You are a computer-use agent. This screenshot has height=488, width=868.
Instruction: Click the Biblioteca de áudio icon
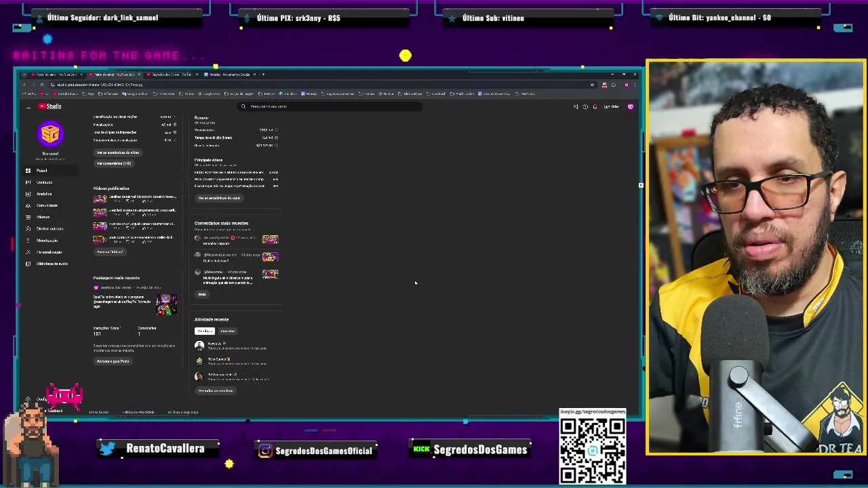[x=28, y=264]
